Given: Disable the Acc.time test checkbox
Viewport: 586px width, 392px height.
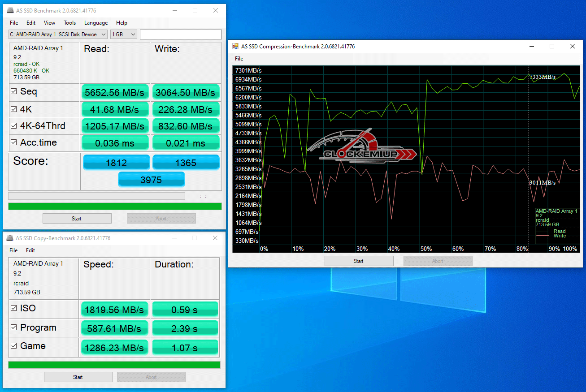Looking at the screenshot, I should click(x=14, y=142).
